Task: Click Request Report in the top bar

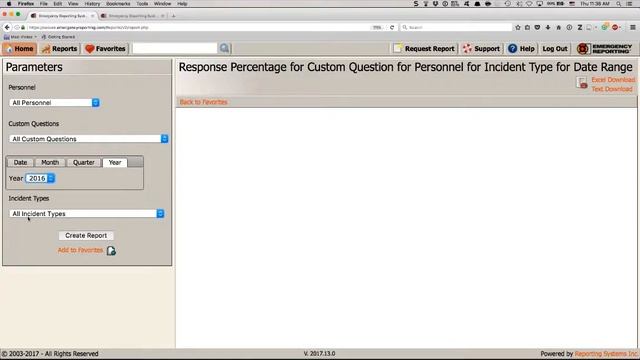Action: tap(424, 49)
